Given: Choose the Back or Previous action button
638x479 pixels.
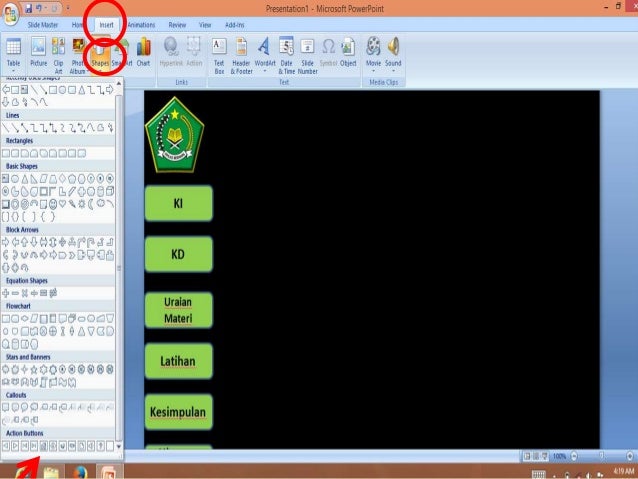Looking at the screenshot, I should point(6,446).
